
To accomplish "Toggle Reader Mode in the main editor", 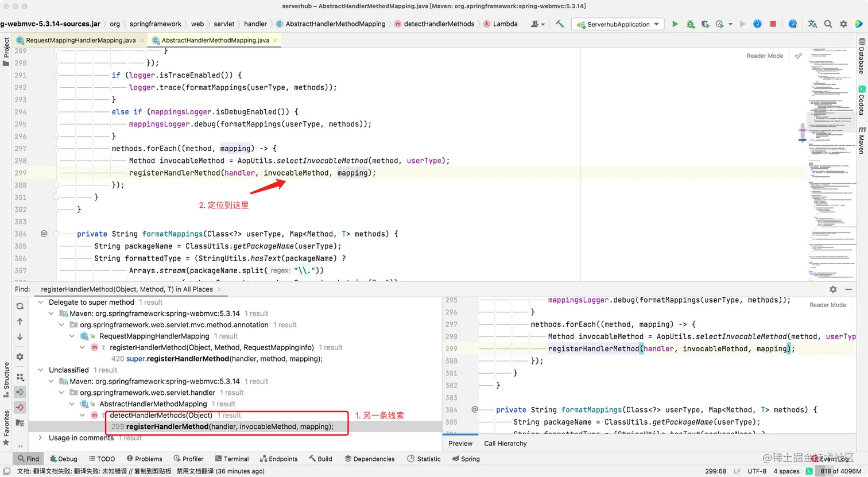I will coord(765,56).
